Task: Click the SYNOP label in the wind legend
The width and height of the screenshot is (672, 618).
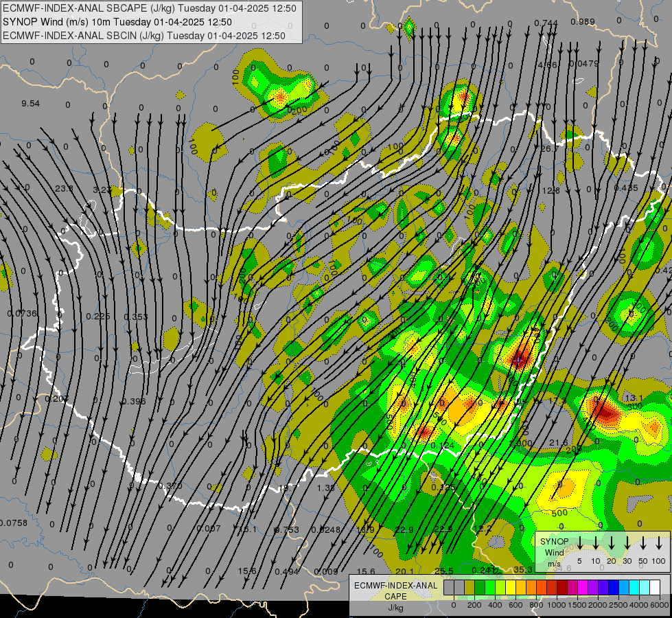Action: click(x=554, y=542)
